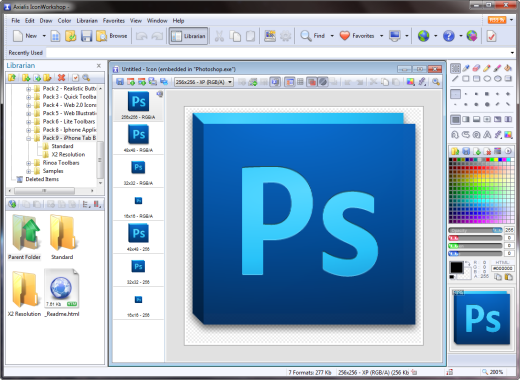Open the Help icon dropdown arrow

(x=461, y=36)
